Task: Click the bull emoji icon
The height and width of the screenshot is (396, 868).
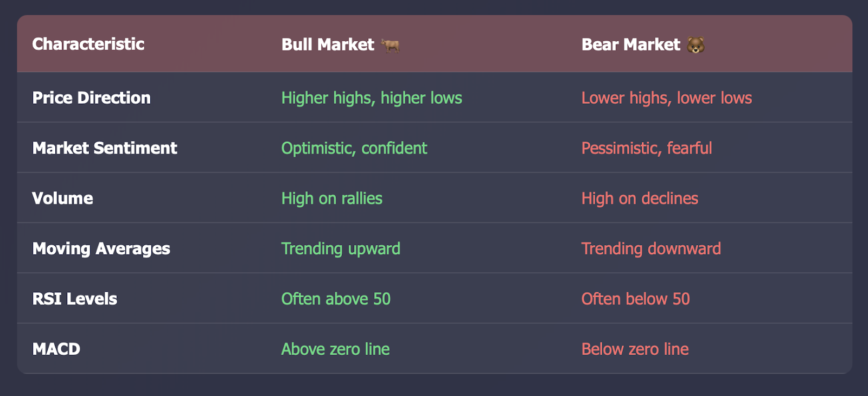Action: click(390, 45)
